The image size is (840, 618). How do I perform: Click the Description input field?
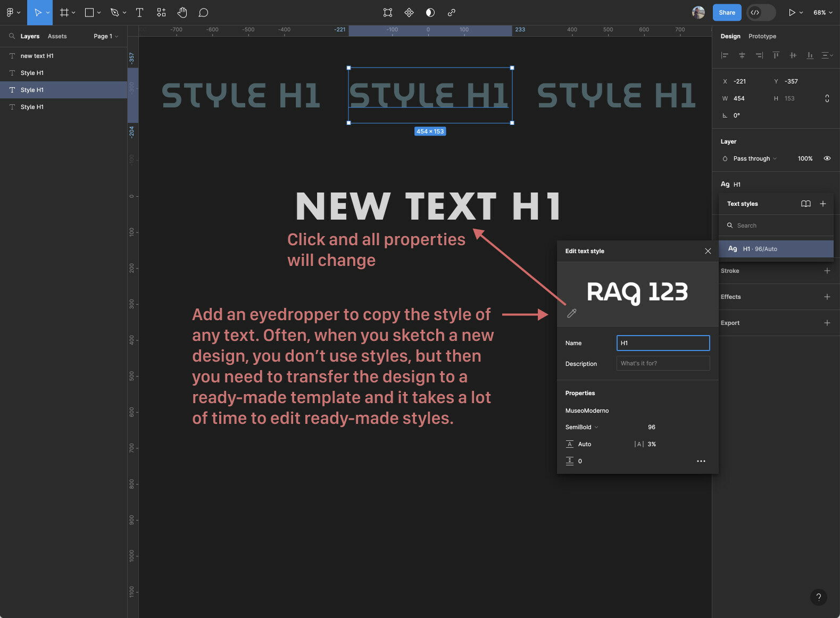tap(663, 363)
